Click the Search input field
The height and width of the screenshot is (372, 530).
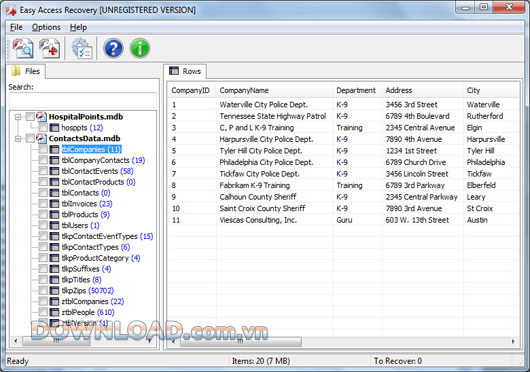(83, 100)
